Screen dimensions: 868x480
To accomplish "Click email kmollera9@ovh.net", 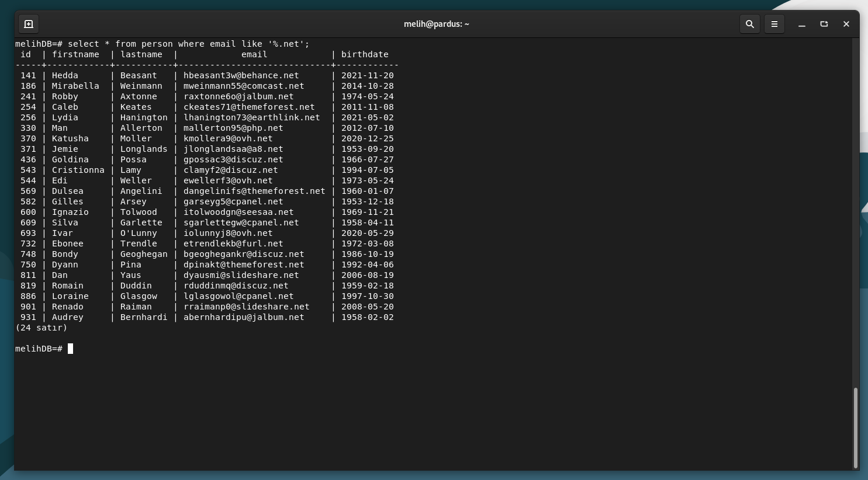I will click(x=228, y=138).
